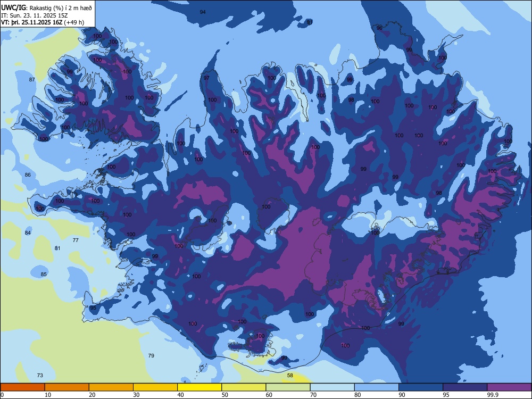Click the map humidity value '73'
The width and height of the screenshot is (532, 399).
pyautogui.click(x=40, y=375)
